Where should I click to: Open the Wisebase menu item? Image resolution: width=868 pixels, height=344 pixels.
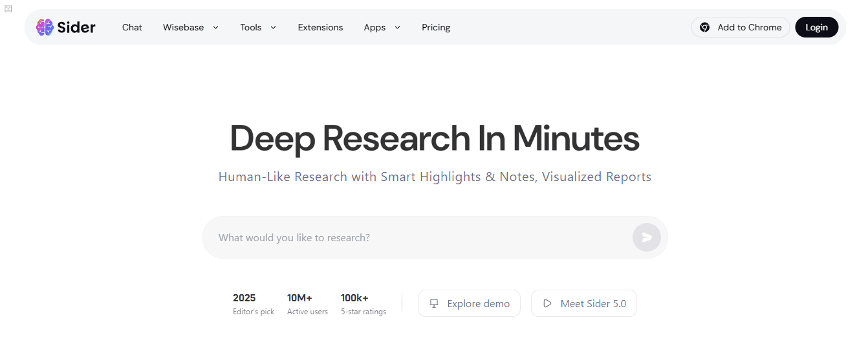pos(183,27)
